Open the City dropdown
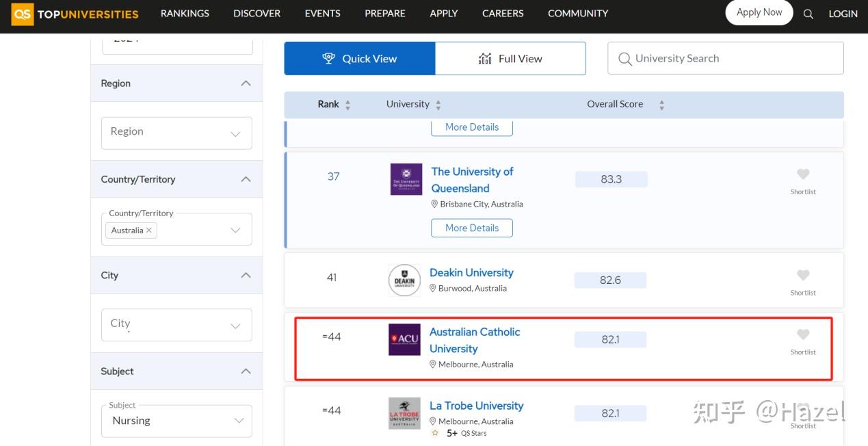This screenshot has width=868, height=446. (x=176, y=325)
